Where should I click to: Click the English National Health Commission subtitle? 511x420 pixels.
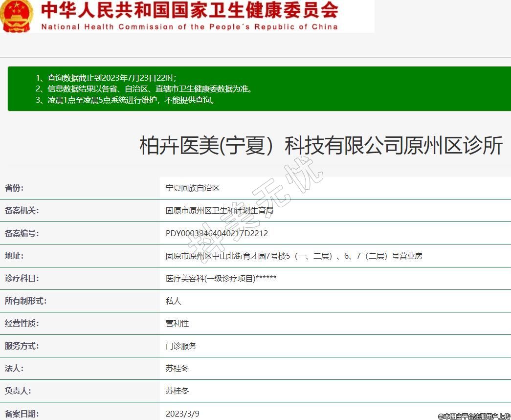tap(189, 27)
